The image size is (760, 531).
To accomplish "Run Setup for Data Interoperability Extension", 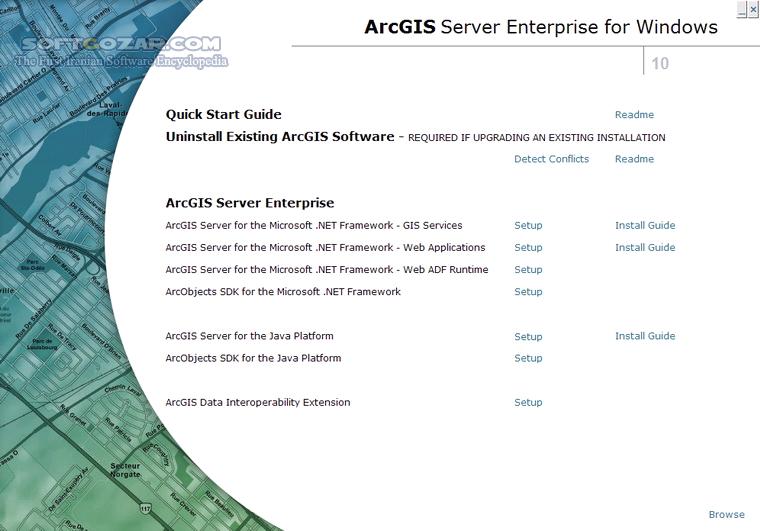I will [528, 403].
